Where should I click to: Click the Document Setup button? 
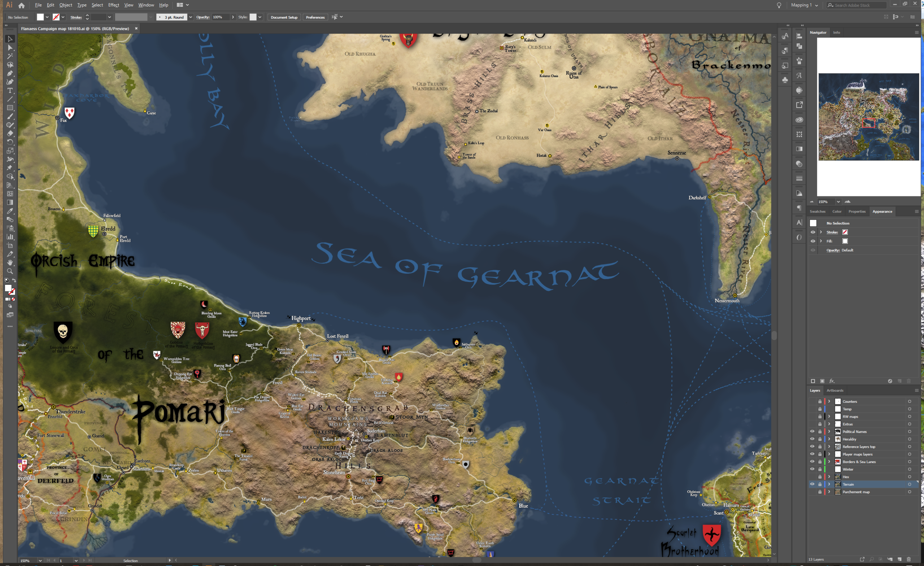pos(284,17)
